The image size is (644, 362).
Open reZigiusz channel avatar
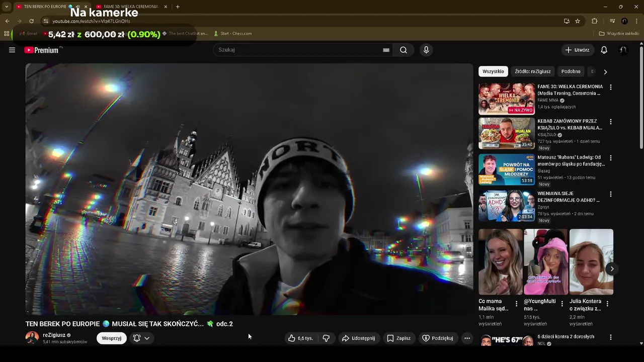(x=32, y=338)
